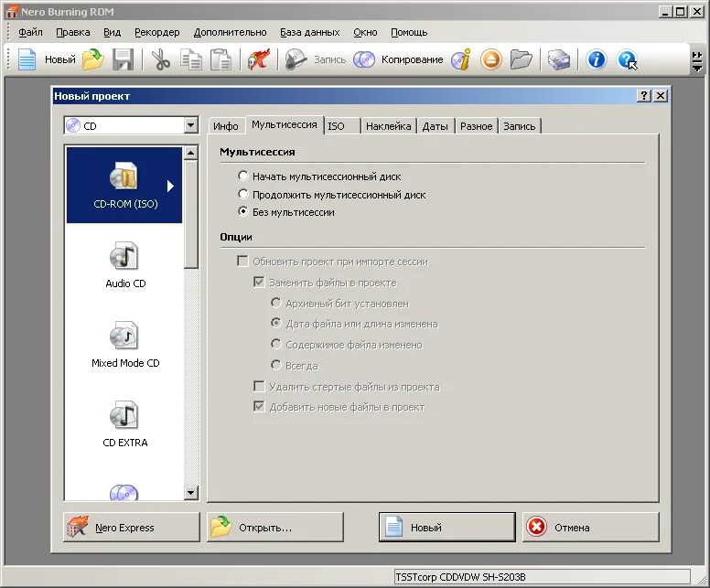The width and height of the screenshot is (710, 588).
Task: Click the New document toolbar icon
Action: (27, 59)
